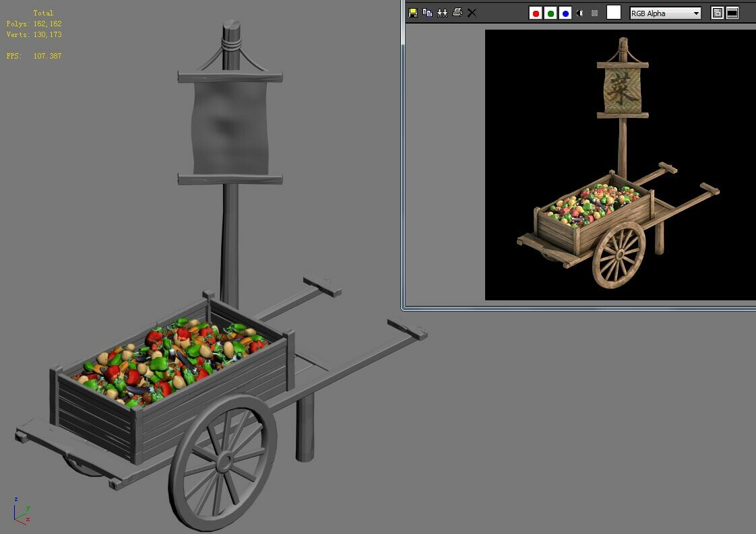Click the Save Image icon in render window
Viewport: 756px width, 534px height.
coord(413,13)
